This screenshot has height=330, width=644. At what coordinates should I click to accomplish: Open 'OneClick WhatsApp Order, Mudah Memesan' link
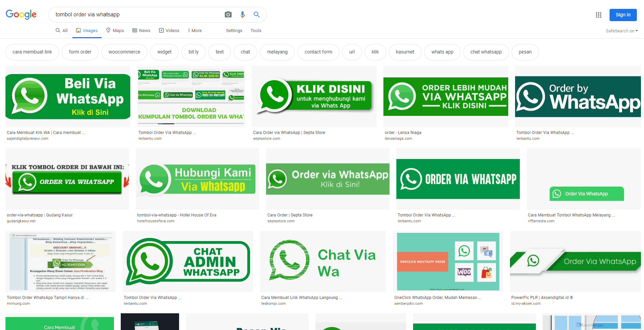click(x=438, y=298)
